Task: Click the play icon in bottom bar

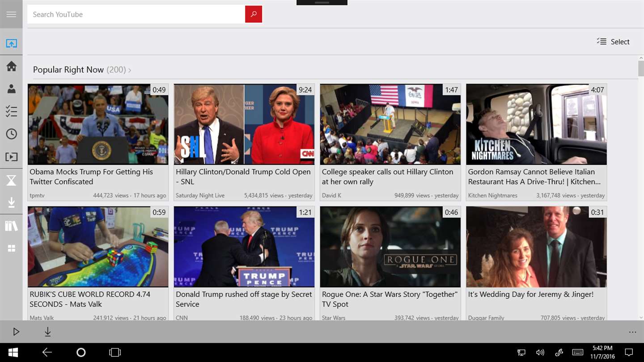Action: click(16, 332)
